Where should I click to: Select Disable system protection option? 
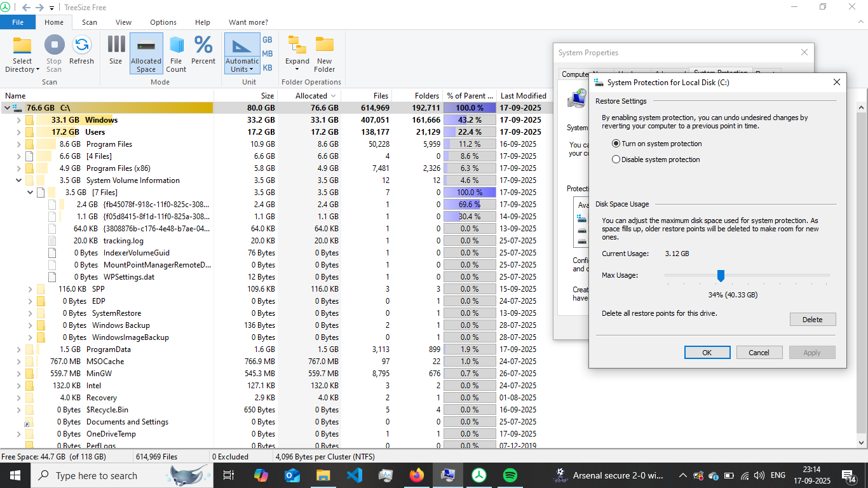point(616,159)
